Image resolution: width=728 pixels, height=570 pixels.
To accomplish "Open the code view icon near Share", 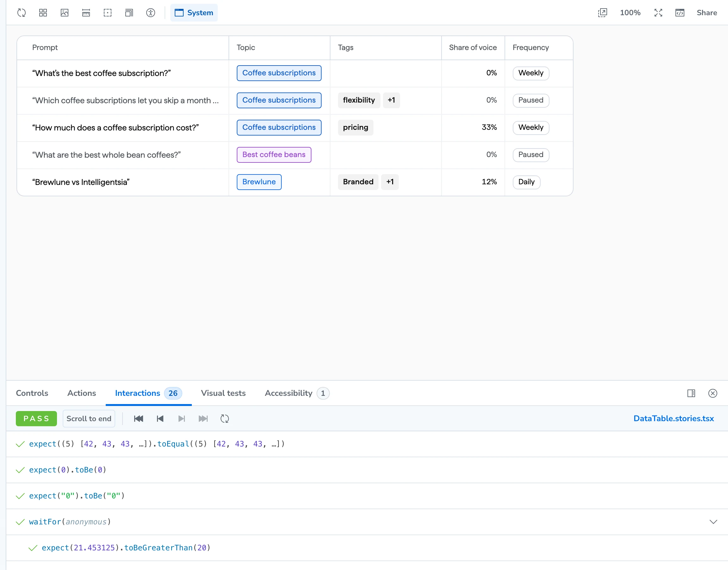I will point(680,13).
